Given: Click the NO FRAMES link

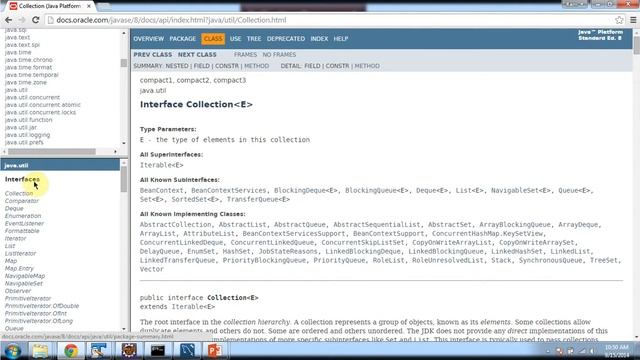Looking at the screenshot, I should pyautogui.click(x=279, y=55).
